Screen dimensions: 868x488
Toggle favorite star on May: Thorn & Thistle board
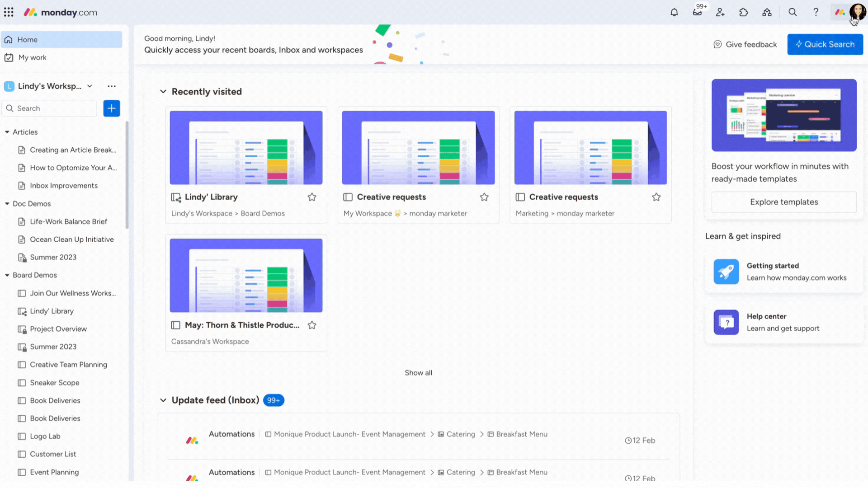click(x=312, y=325)
